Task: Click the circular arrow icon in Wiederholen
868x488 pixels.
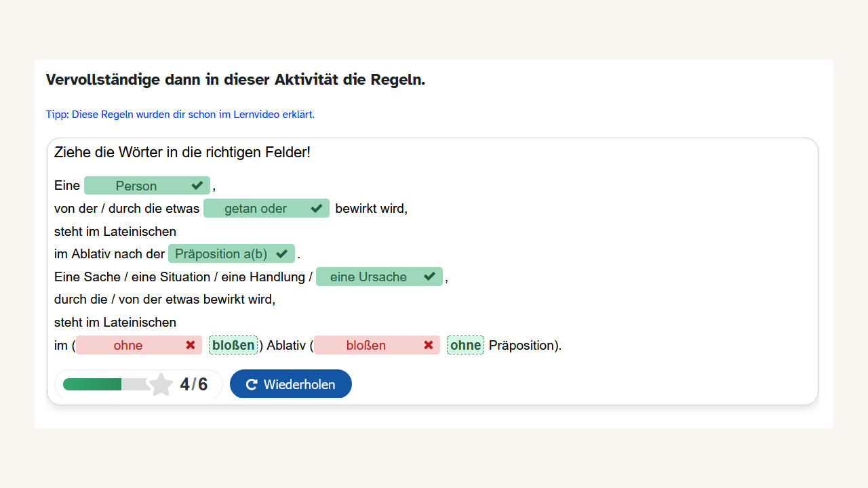Action: tap(252, 384)
